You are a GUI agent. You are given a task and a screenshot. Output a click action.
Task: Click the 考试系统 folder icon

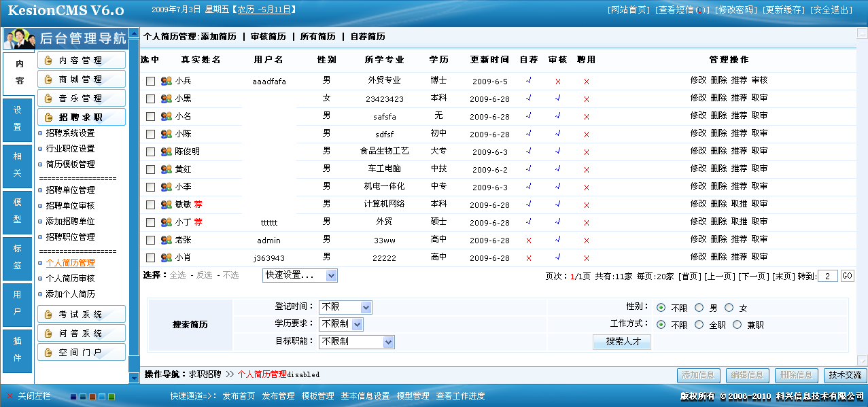48,314
